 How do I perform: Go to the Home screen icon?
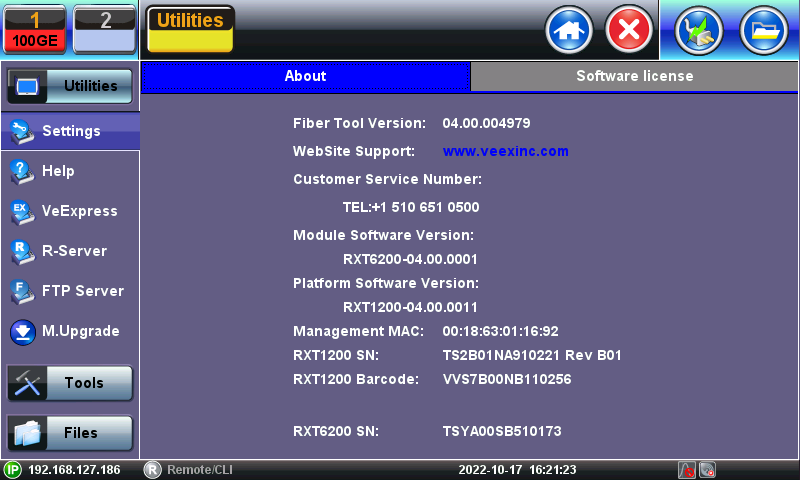click(569, 30)
